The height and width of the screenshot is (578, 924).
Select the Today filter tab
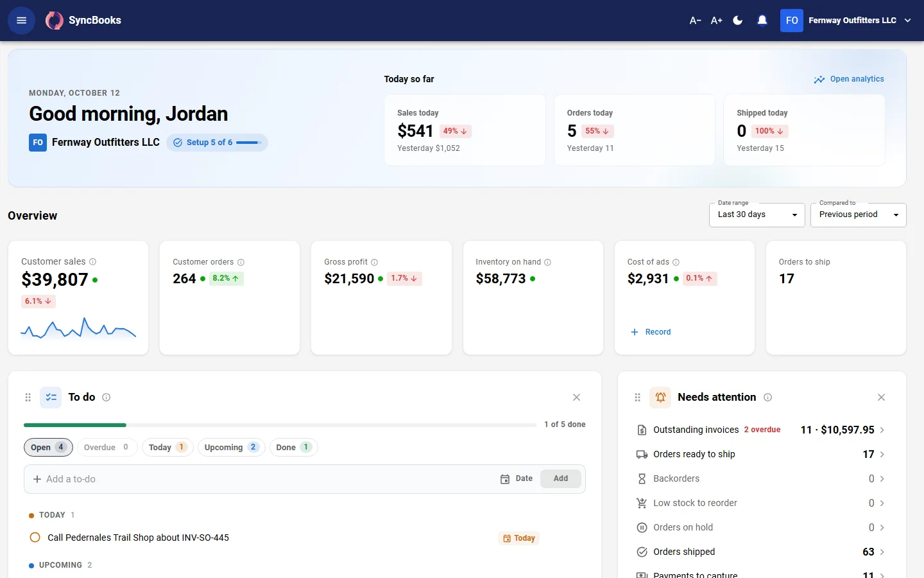[x=167, y=448]
